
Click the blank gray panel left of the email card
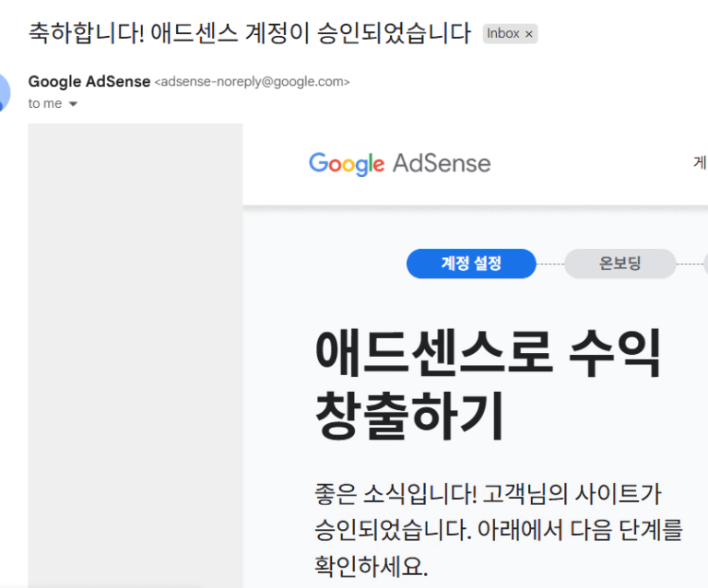(x=135, y=356)
